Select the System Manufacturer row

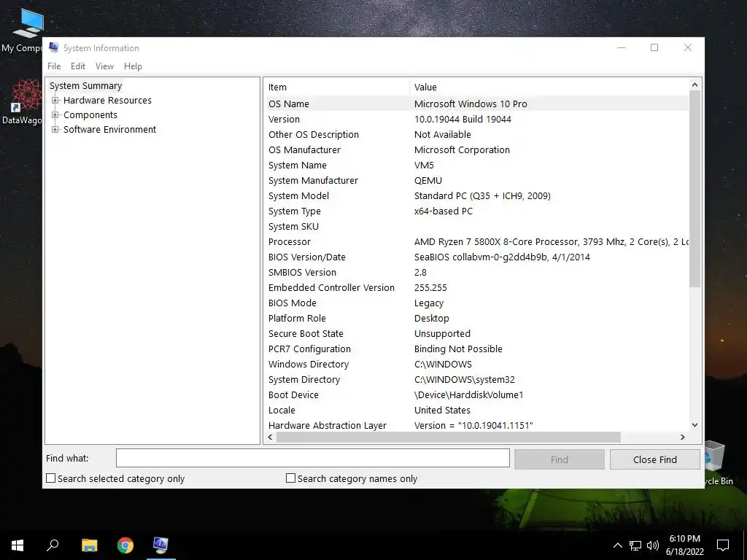click(x=476, y=181)
